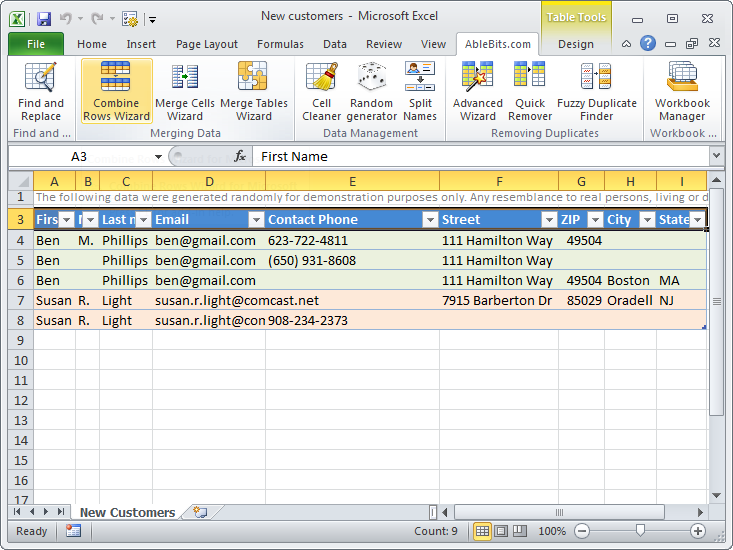The width and height of the screenshot is (733, 550).
Task: Minimize the ribbon with the caret icon
Action: tap(626, 44)
